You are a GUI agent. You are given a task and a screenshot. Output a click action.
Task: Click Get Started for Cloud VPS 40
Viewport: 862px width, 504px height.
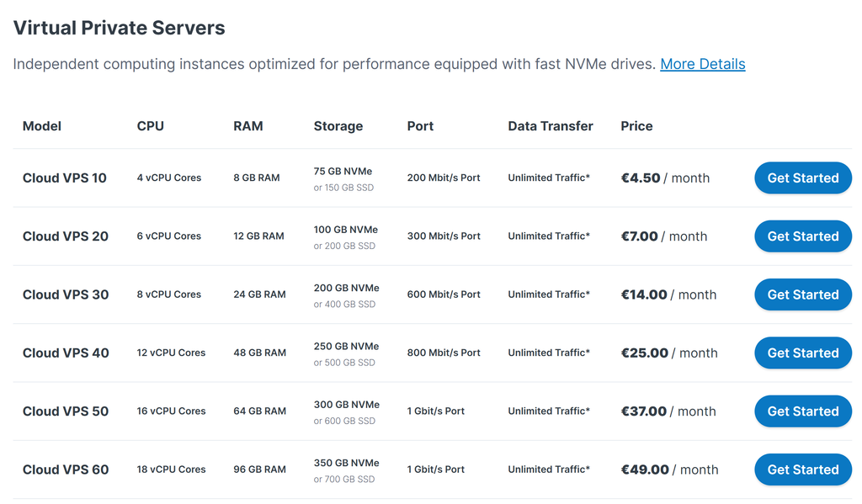click(x=802, y=353)
